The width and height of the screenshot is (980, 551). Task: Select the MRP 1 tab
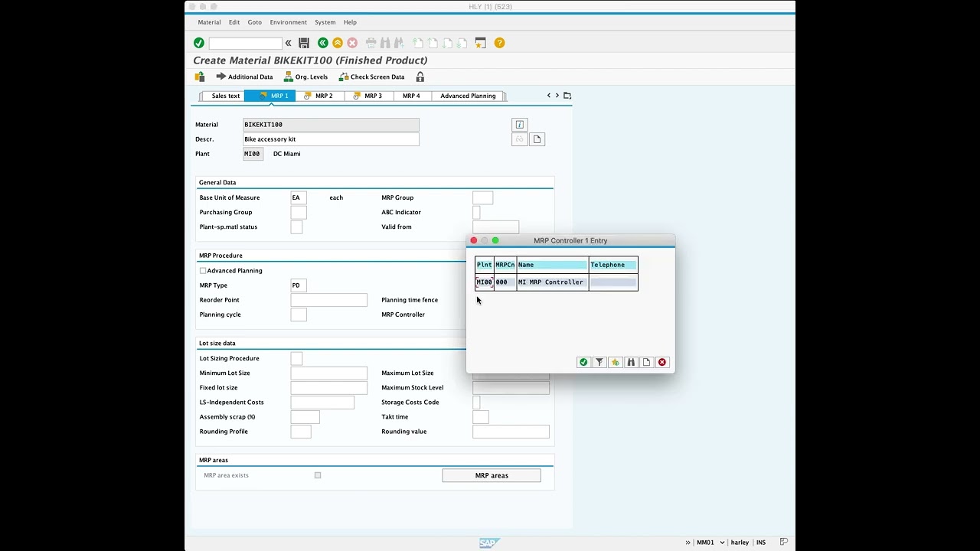(x=270, y=96)
